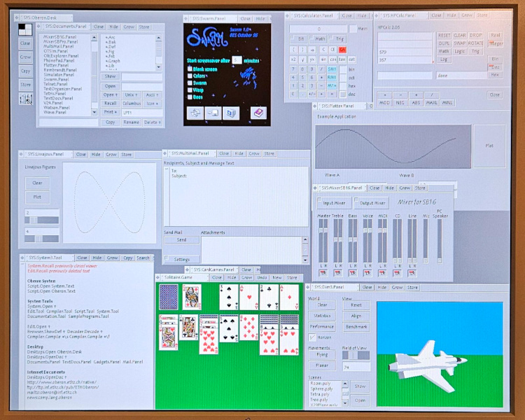Click the MIDI channel LR lock icon
525x420 pixels.
click(x=382, y=273)
